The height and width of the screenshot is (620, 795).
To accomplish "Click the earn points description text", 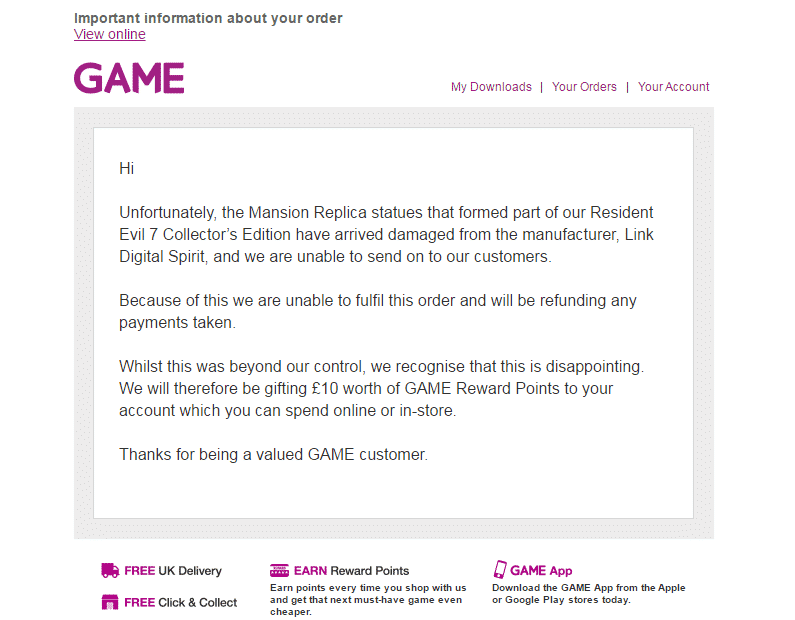I will click(x=368, y=599).
